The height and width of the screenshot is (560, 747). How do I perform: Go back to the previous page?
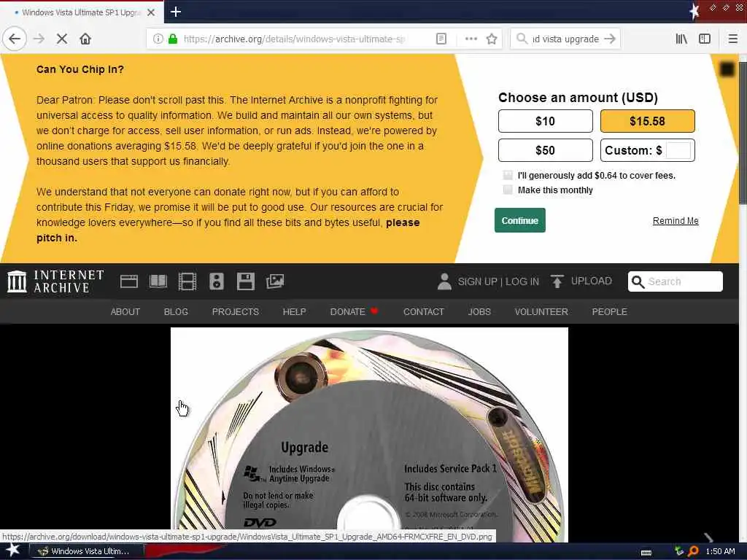coord(15,39)
